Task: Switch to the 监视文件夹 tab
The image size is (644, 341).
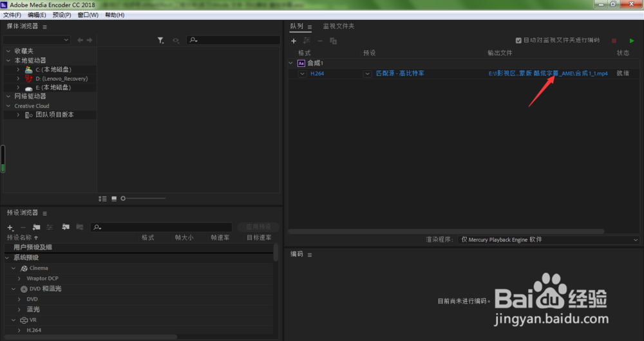Action: pyautogui.click(x=339, y=26)
